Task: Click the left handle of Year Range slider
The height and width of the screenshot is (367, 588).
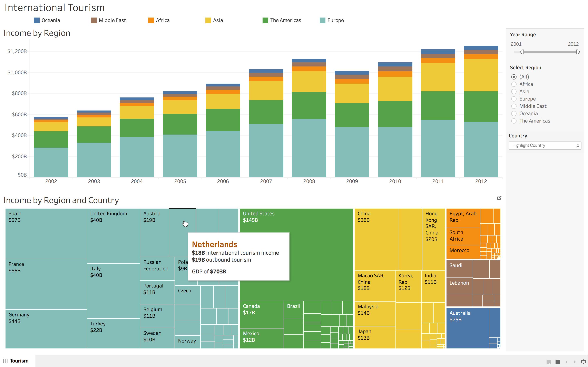Action: click(522, 52)
